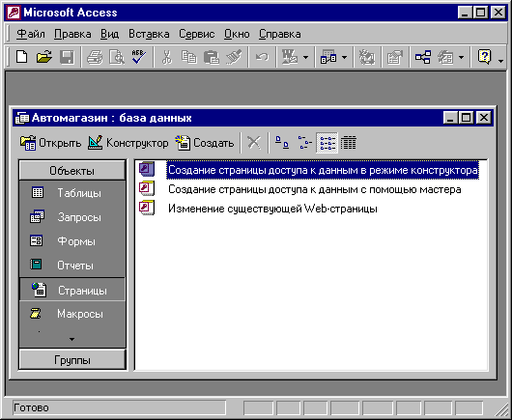The width and height of the screenshot is (512, 420).
Task: Open the Справка menu
Action: [280, 34]
